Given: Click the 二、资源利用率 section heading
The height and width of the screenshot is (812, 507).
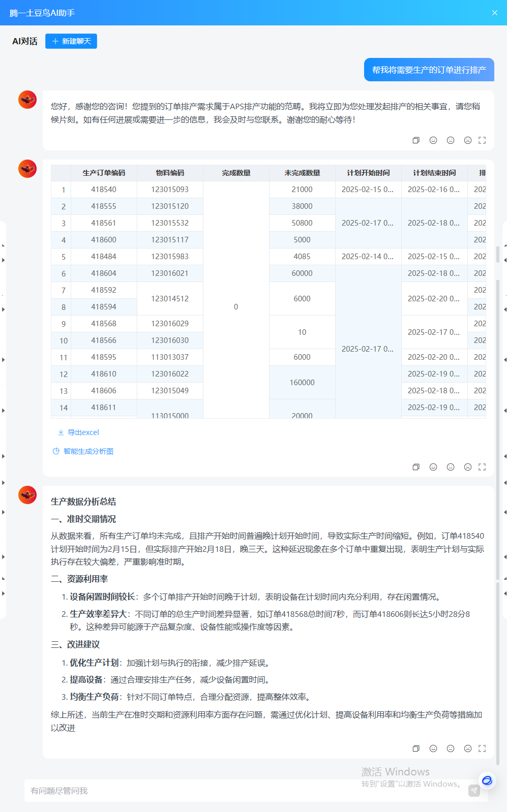Looking at the screenshot, I should tap(79, 579).
